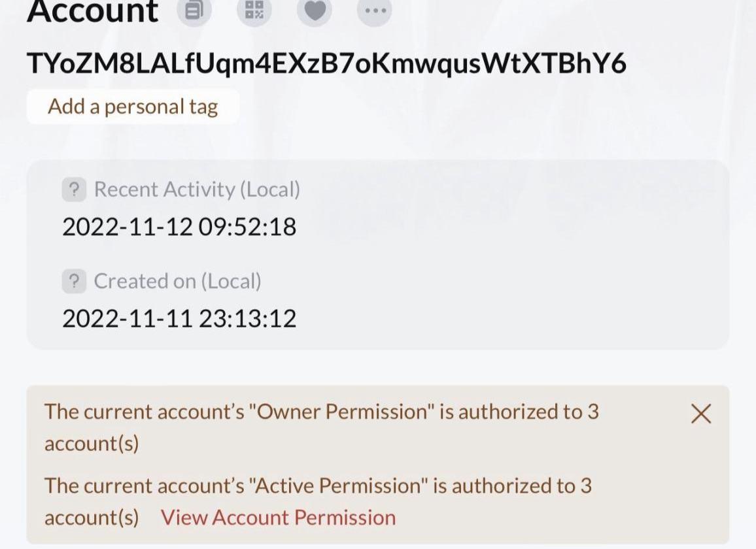Copy the account address with the copy icon

pos(194,10)
